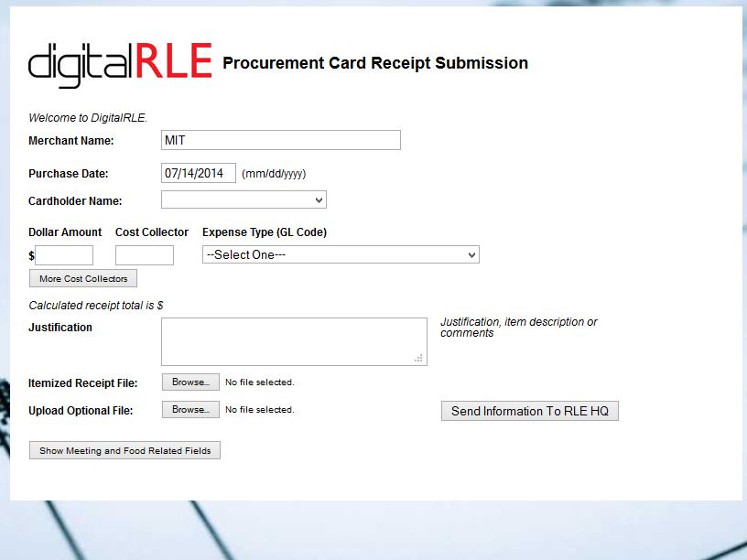
Task: Click the digitalRLE logo
Action: (x=120, y=64)
